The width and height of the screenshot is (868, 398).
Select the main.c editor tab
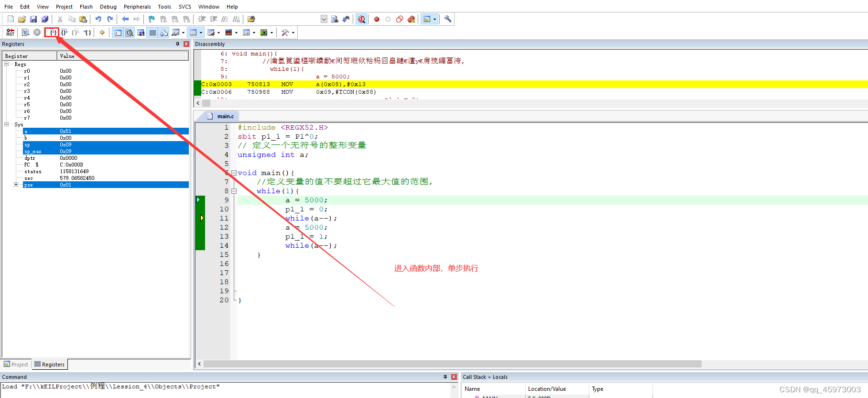[x=222, y=116]
